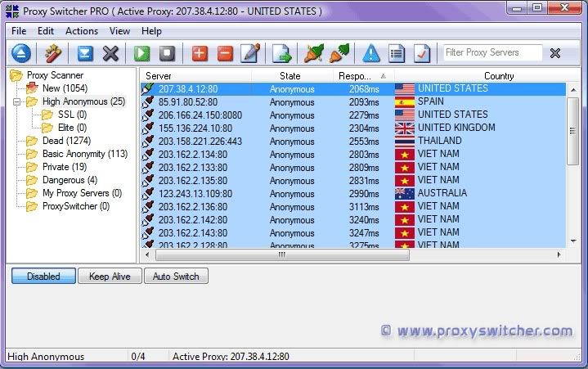Open the View menu
The width and height of the screenshot is (588, 369).
pos(119,31)
